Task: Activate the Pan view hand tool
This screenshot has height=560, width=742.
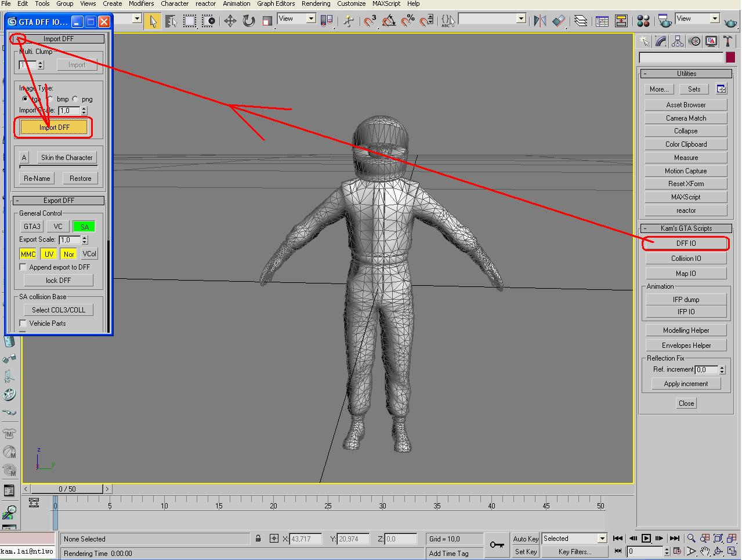Action: click(x=705, y=551)
